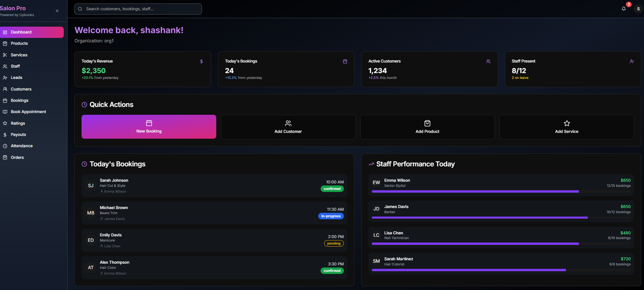Click the Services scissors icon in sidebar

coord(5,55)
